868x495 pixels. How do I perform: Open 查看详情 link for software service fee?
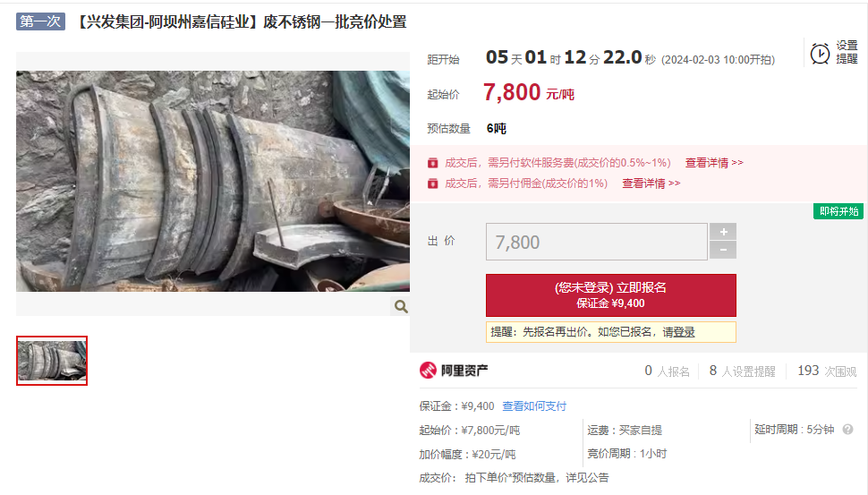click(714, 163)
